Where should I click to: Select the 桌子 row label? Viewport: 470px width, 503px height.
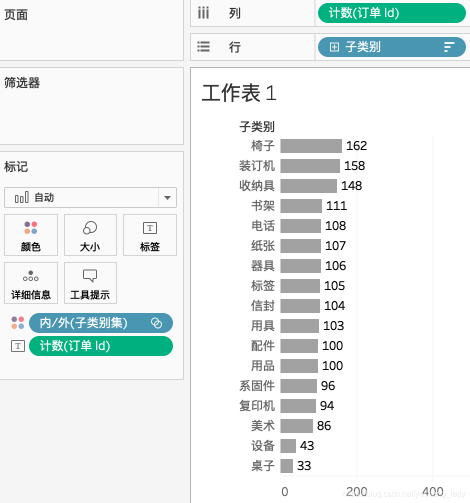(x=263, y=466)
